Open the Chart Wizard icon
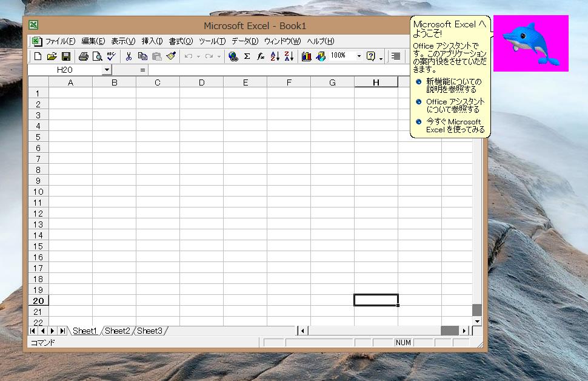This screenshot has height=381, width=588. click(306, 56)
